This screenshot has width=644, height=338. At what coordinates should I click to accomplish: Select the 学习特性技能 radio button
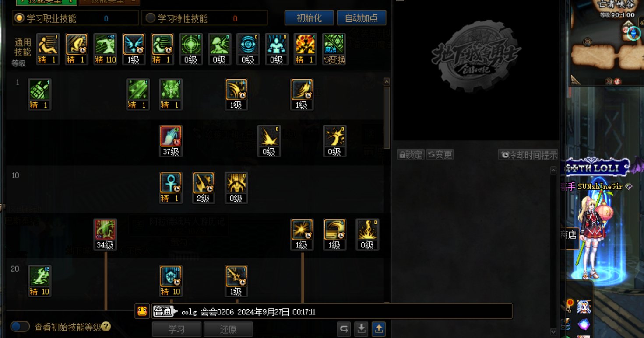pos(150,18)
